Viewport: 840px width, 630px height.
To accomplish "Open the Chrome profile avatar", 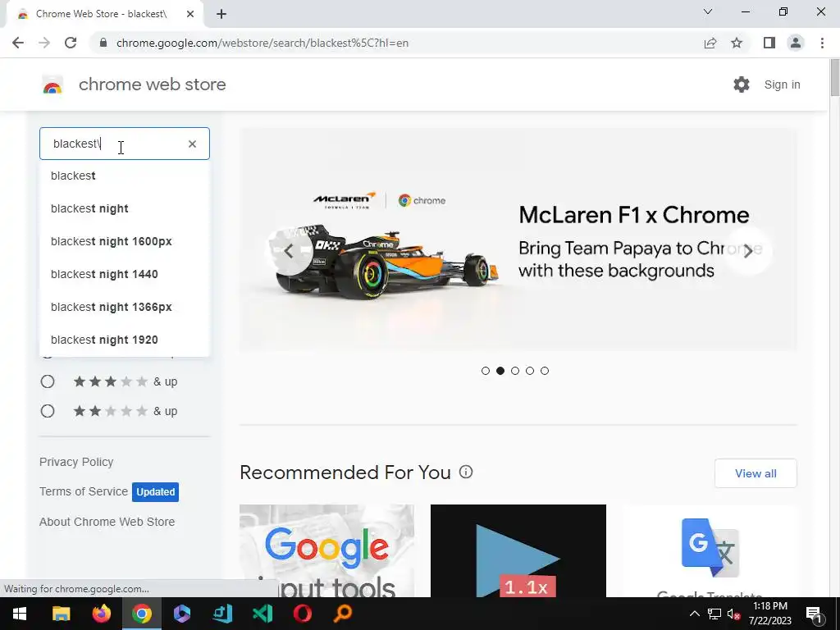I will (796, 43).
